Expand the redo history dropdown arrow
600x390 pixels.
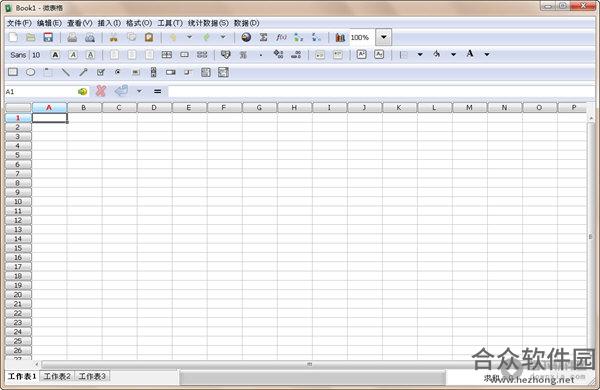point(223,37)
